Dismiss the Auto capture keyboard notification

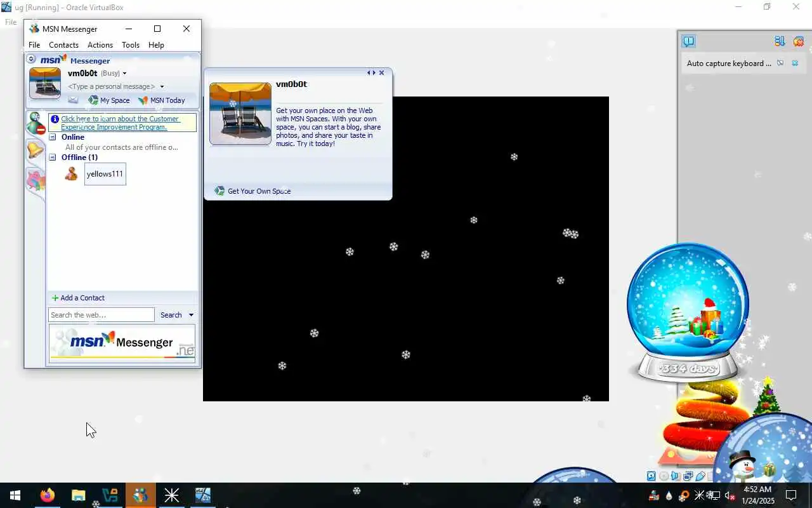click(x=795, y=63)
